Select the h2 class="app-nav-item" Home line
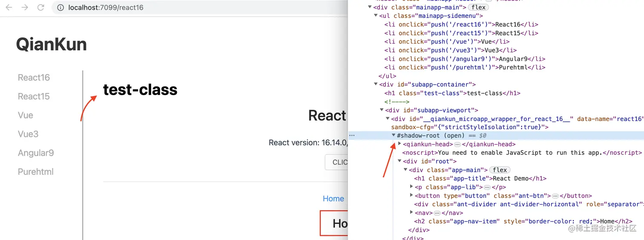 [523, 221]
